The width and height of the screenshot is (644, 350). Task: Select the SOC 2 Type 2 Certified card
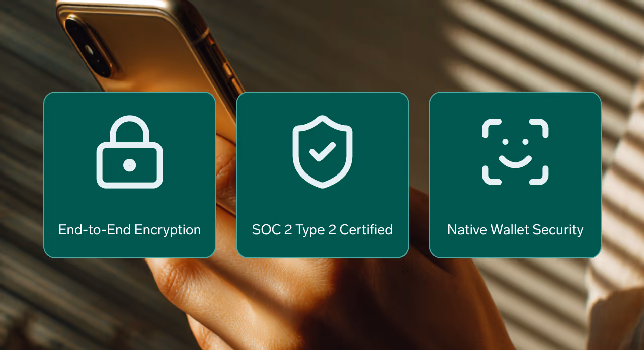point(323,175)
